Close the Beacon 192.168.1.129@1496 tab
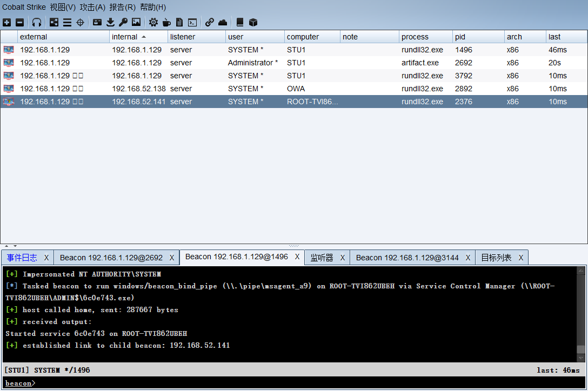 (297, 257)
